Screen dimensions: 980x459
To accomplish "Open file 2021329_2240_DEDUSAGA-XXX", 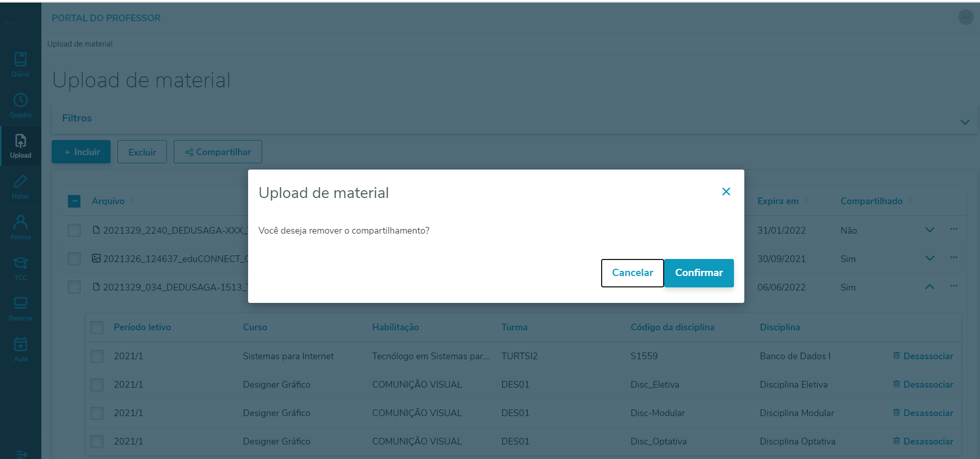I will (x=171, y=230).
